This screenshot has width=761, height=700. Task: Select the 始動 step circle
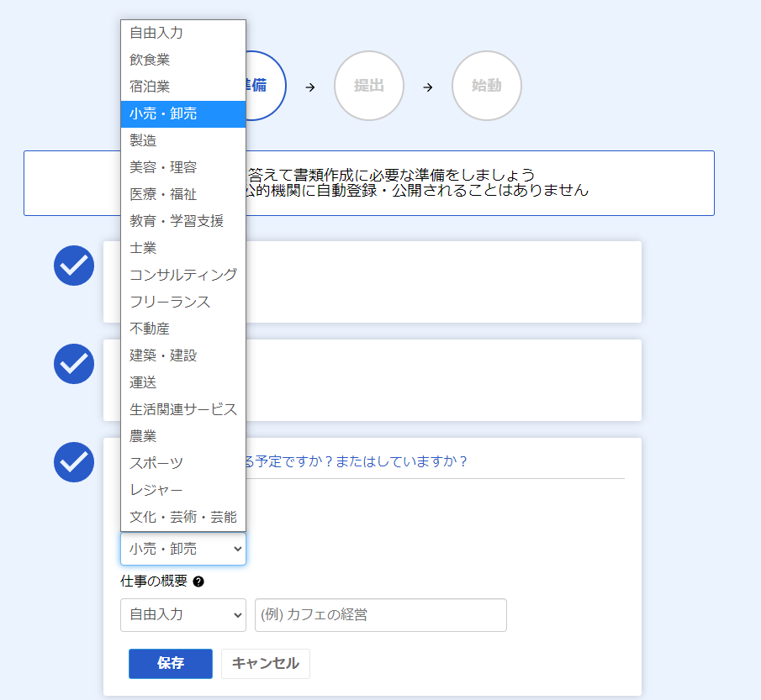coord(486,86)
